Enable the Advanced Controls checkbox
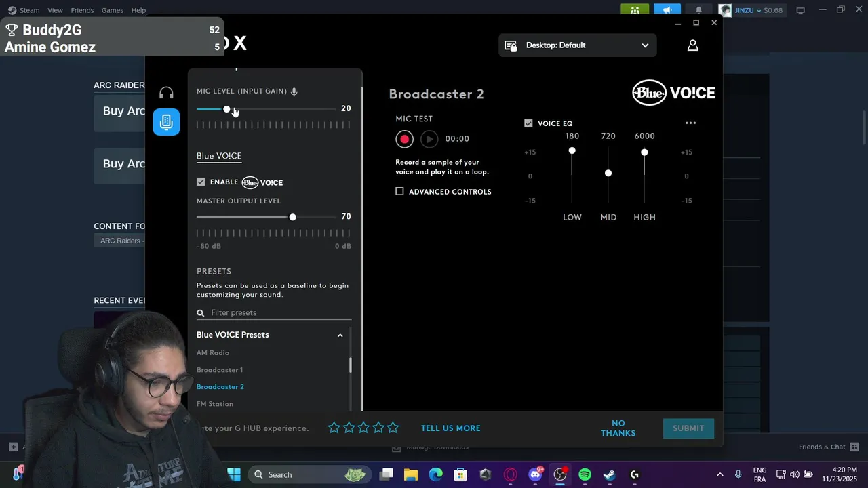 click(399, 192)
